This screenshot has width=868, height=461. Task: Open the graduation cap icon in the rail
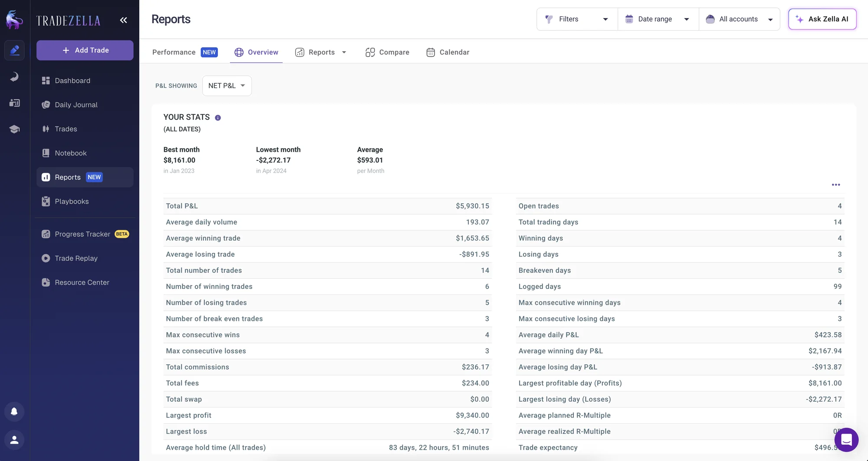click(x=14, y=129)
